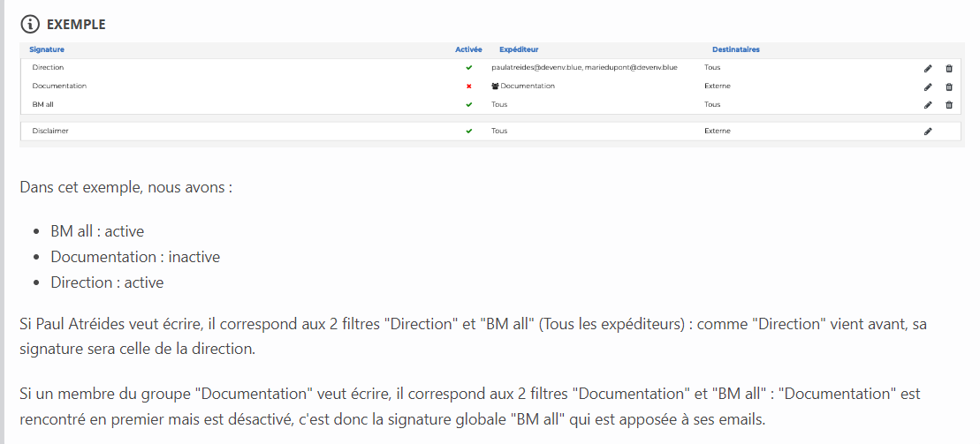Edit the Direction signature with pencil icon
The width and height of the screenshot is (980, 444).
tap(928, 69)
